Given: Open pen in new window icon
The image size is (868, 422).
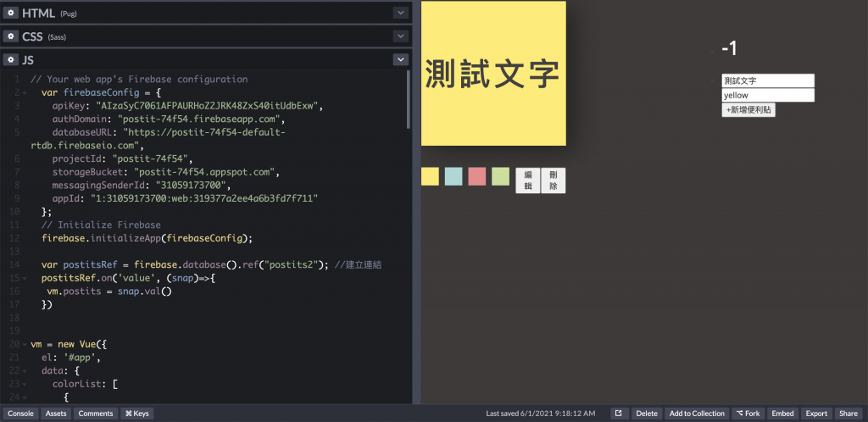Looking at the screenshot, I should [x=619, y=414].
